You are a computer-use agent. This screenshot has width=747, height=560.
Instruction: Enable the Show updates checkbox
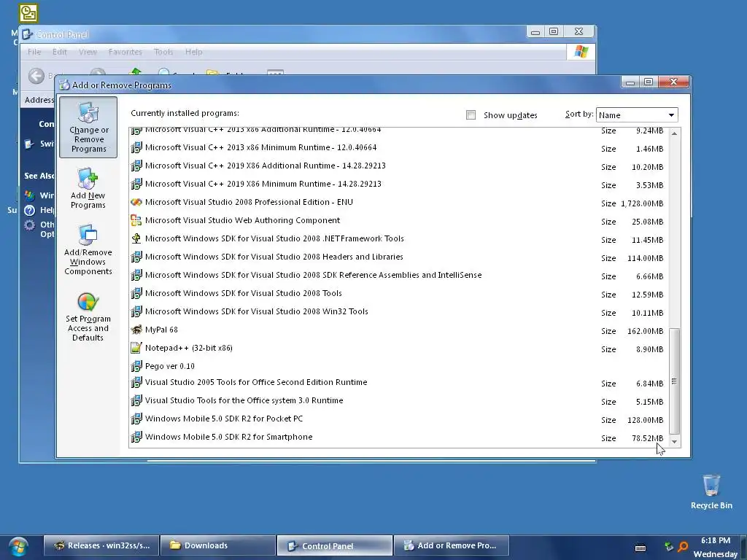tap(471, 114)
